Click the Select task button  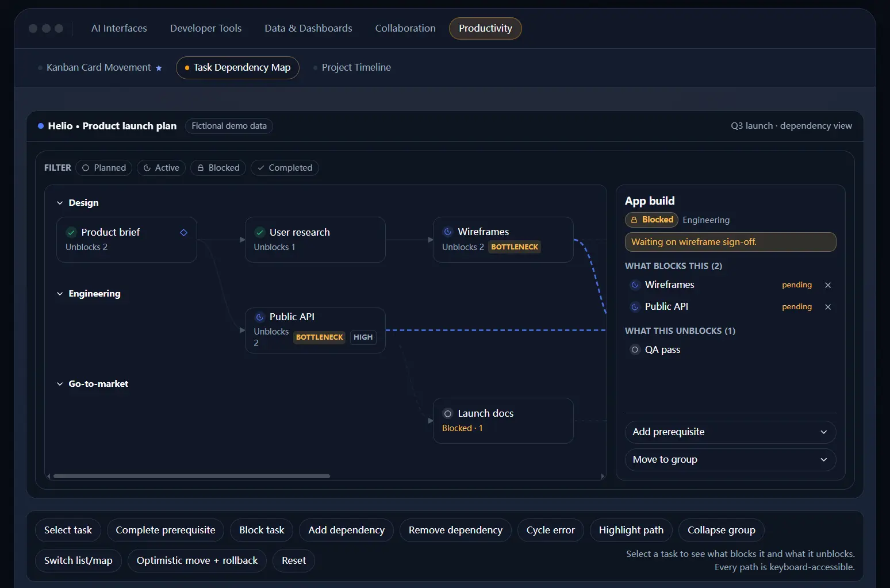(x=68, y=530)
